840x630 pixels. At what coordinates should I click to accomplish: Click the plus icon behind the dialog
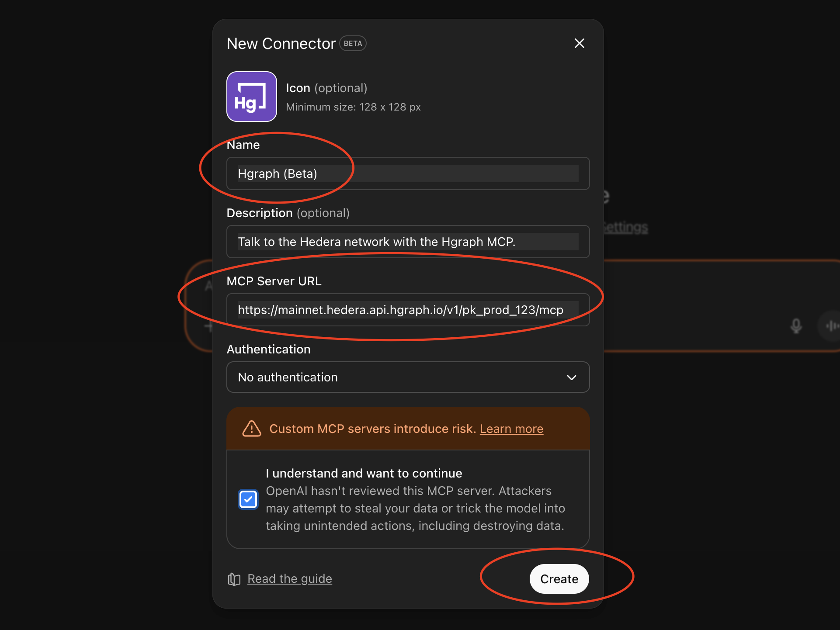pos(209,326)
